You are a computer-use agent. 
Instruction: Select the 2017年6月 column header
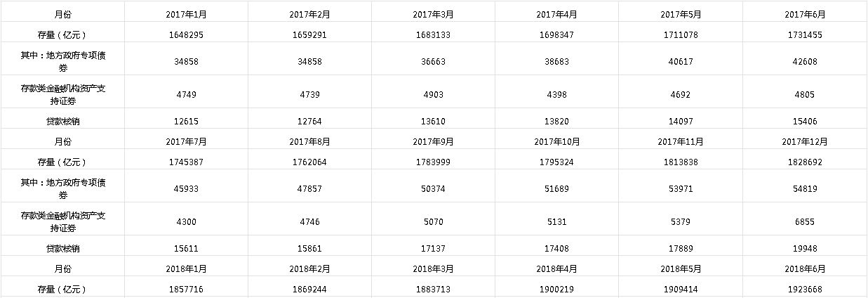(806, 14)
